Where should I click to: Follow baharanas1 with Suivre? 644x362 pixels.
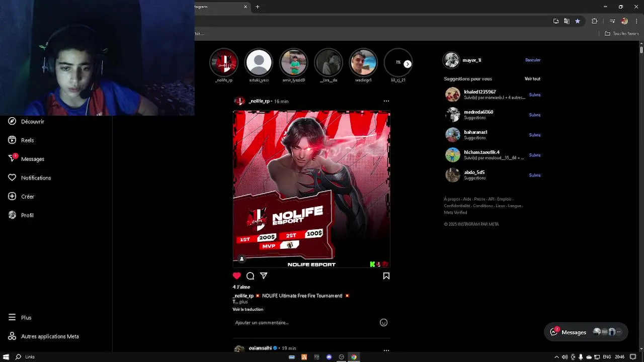(535, 135)
